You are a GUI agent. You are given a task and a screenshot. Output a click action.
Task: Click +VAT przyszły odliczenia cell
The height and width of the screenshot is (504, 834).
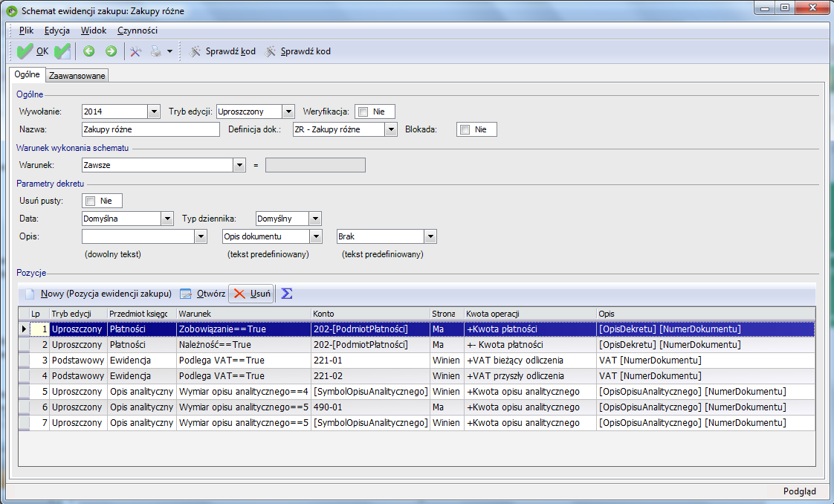pyautogui.click(x=530, y=376)
